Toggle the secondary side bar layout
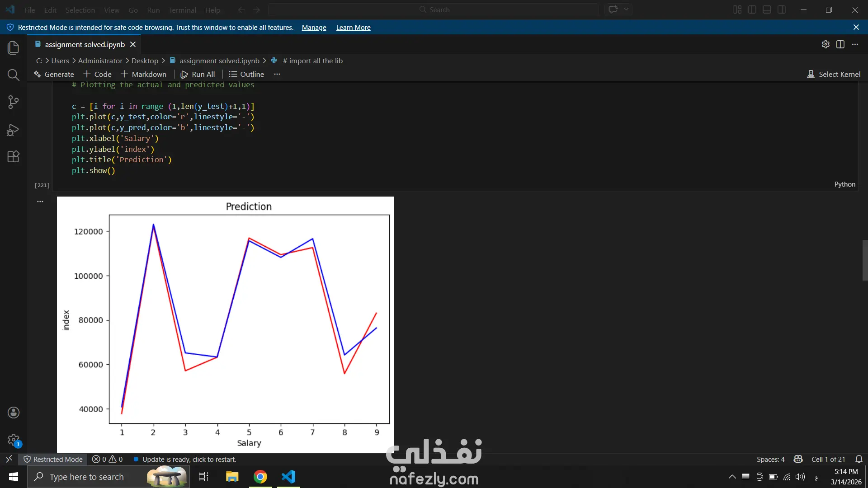This screenshot has width=868, height=488. (x=781, y=9)
